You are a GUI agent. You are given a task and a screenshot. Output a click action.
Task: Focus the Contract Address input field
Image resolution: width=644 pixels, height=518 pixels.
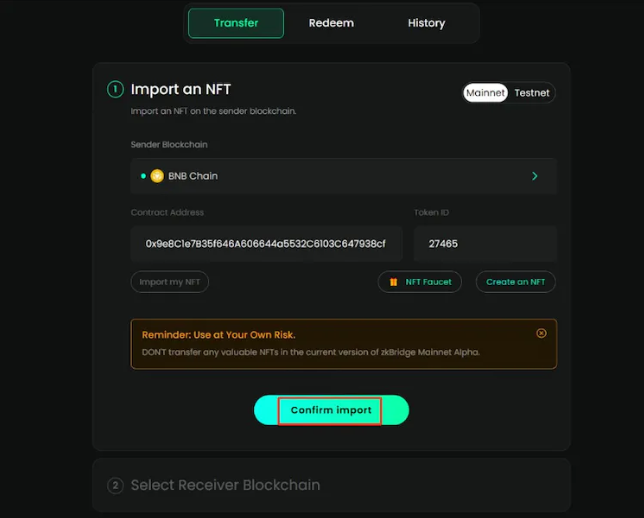[267, 244]
